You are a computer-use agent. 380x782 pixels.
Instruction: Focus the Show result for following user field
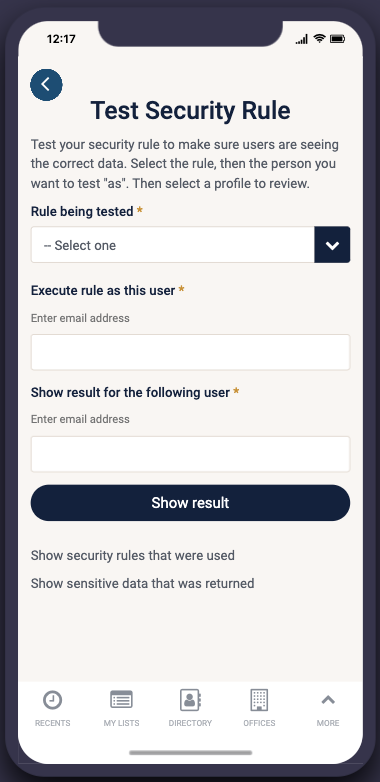(x=190, y=454)
